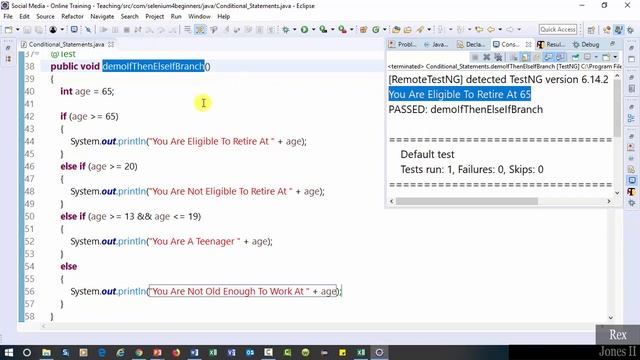Switch to the Debug view tab
The height and width of the screenshot is (360, 640).
[586, 44]
